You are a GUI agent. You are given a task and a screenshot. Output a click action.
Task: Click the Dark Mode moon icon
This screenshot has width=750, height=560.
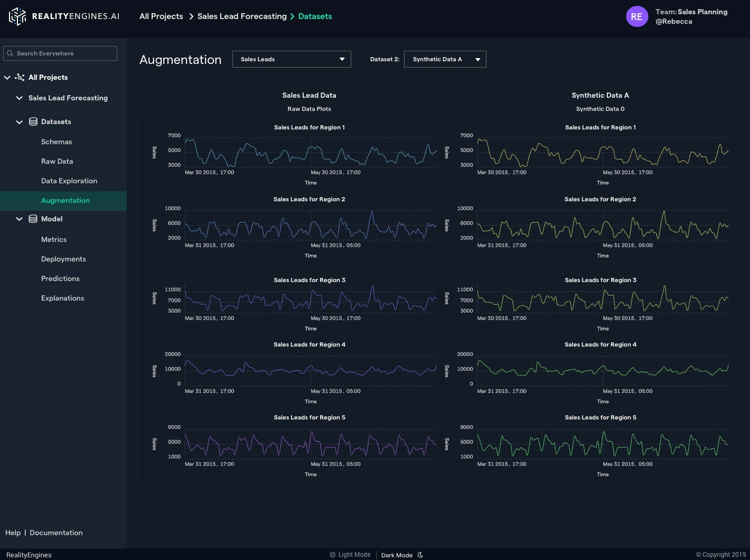pyautogui.click(x=420, y=555)
